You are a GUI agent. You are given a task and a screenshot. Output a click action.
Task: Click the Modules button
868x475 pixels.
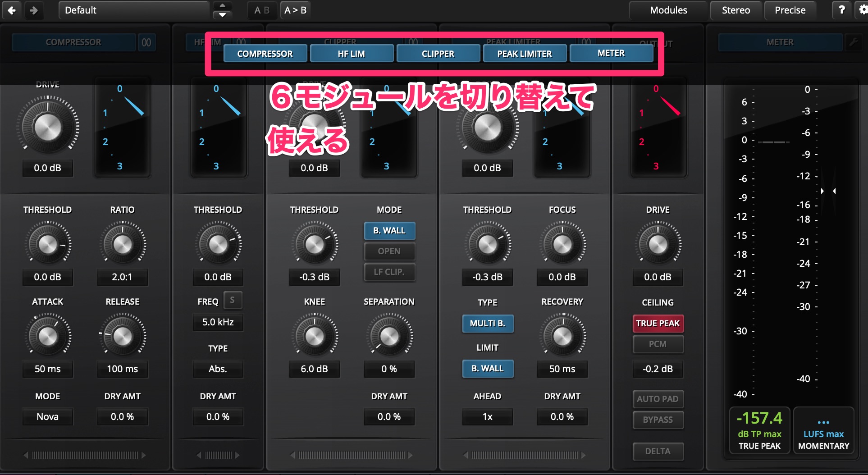click(668, 10)
